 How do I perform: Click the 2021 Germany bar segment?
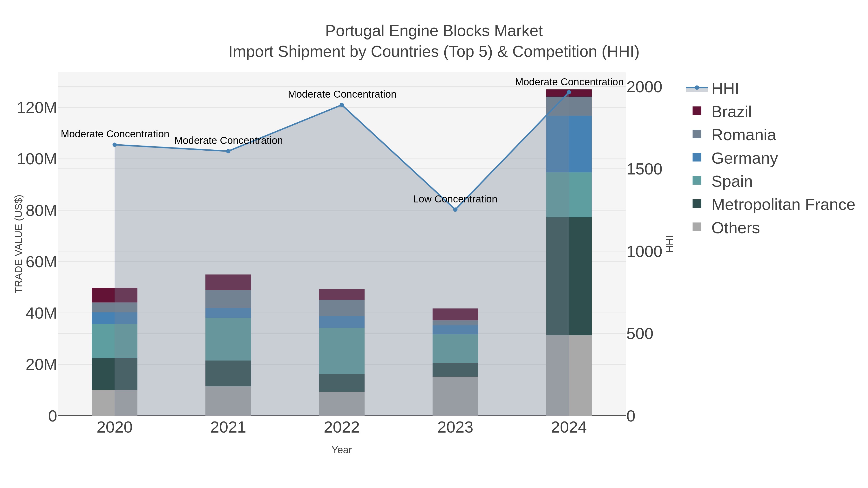click(228, 313)
